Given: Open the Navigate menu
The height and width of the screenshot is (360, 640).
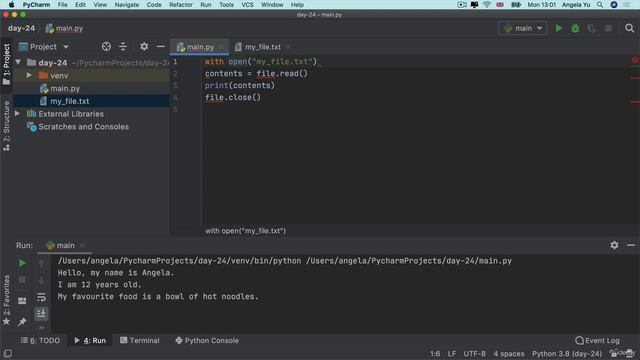Looking at the screenshot, I should click(127, 5).
